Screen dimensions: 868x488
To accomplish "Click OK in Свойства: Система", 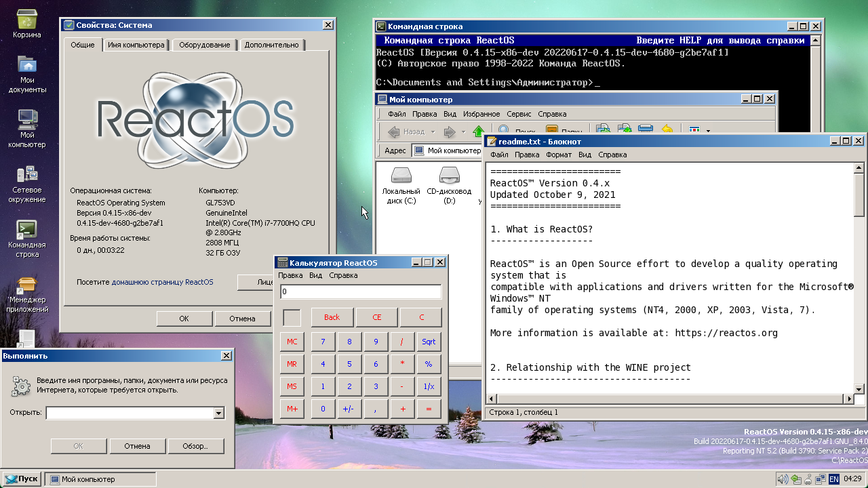I will [x=184, y=318].
